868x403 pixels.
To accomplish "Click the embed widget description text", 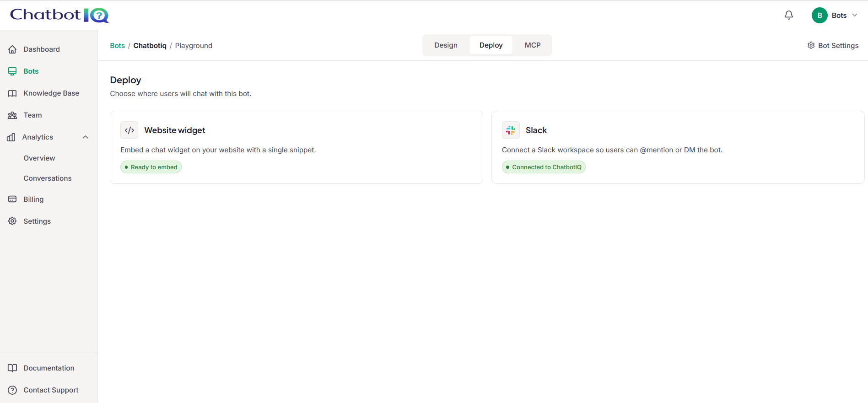I will click(218, 150).
